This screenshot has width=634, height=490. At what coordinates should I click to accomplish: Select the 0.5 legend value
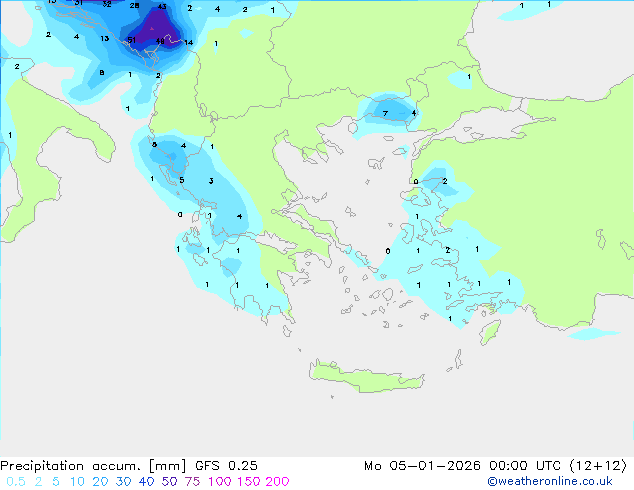coord(16,482)
